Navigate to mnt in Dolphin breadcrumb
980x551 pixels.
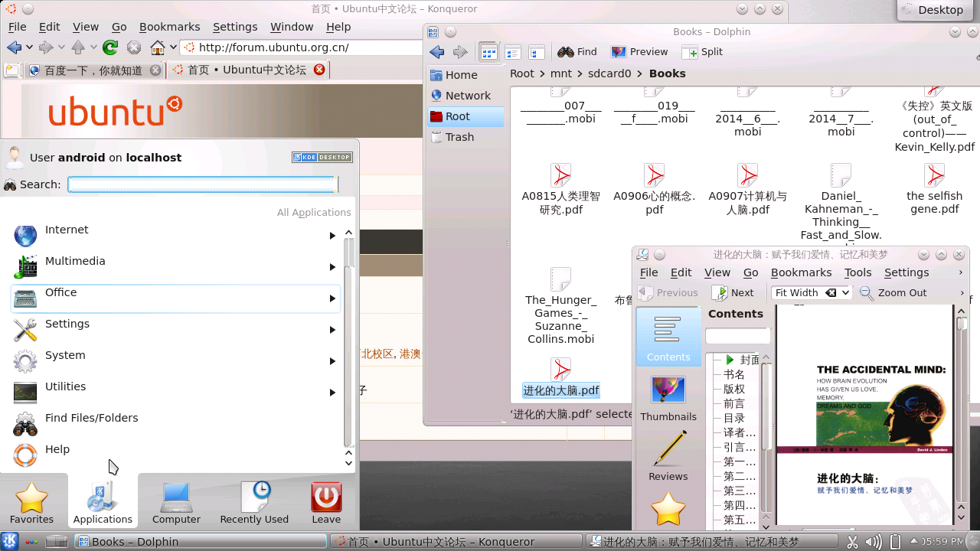pyautogui.click(x=560, y=73)
